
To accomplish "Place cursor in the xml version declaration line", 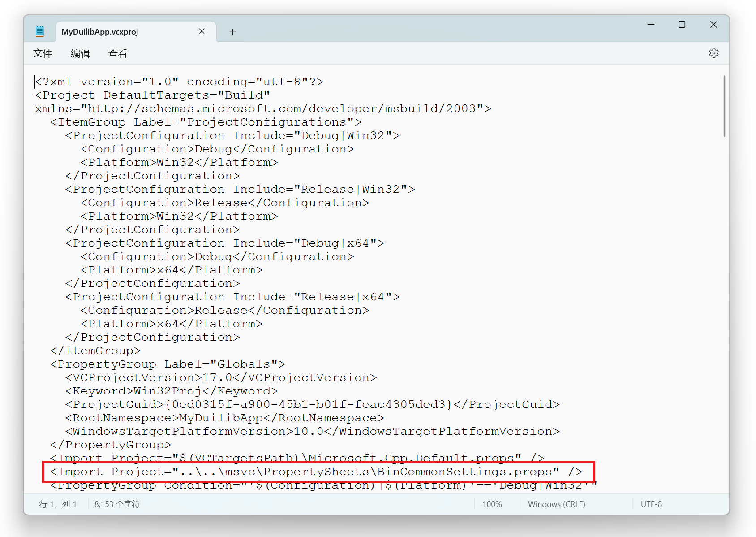I will click(179, 82).
